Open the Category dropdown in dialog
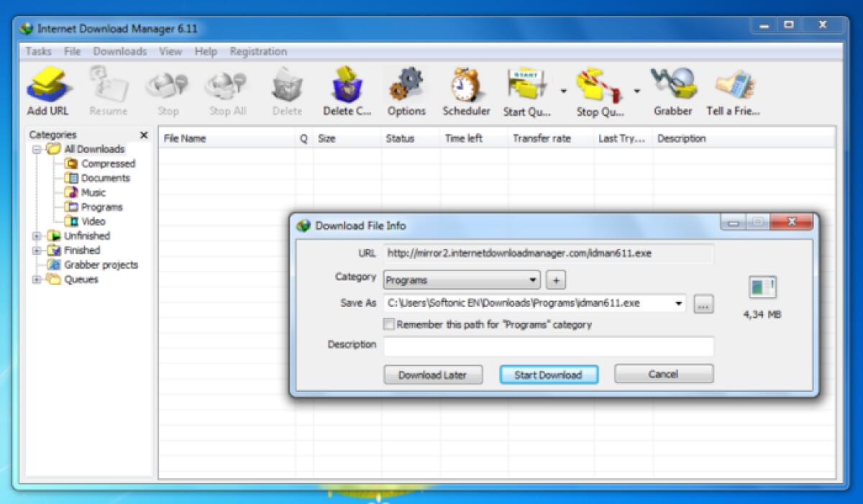863x504 pixels. tap(533, 279)
